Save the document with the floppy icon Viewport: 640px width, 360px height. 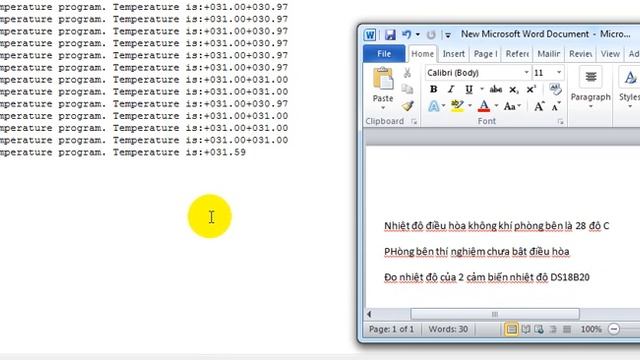tap(390, 35)
